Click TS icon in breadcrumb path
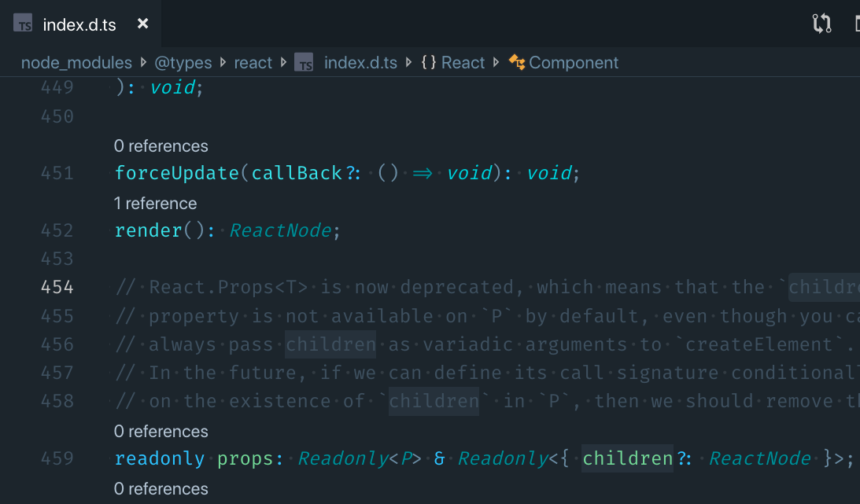The height and width of the screenshot is (504, 860). 304,62
